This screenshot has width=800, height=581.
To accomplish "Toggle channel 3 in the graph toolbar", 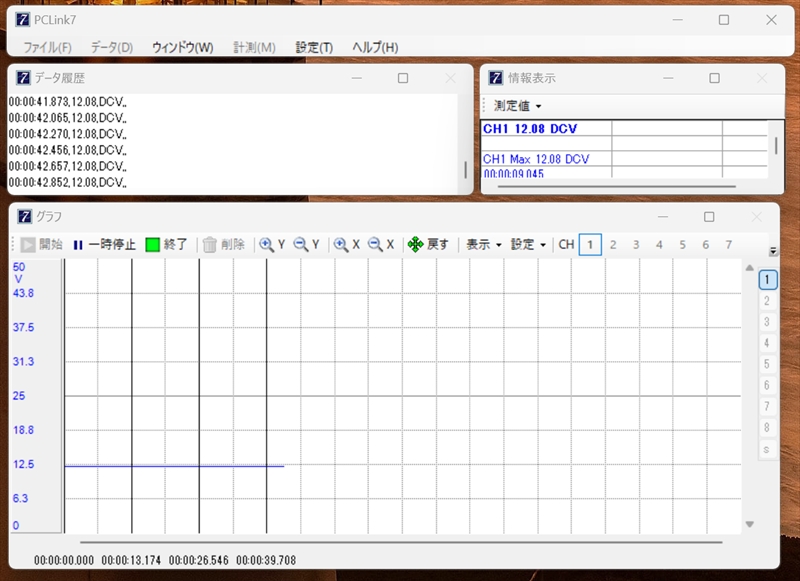I will [636, 245].
